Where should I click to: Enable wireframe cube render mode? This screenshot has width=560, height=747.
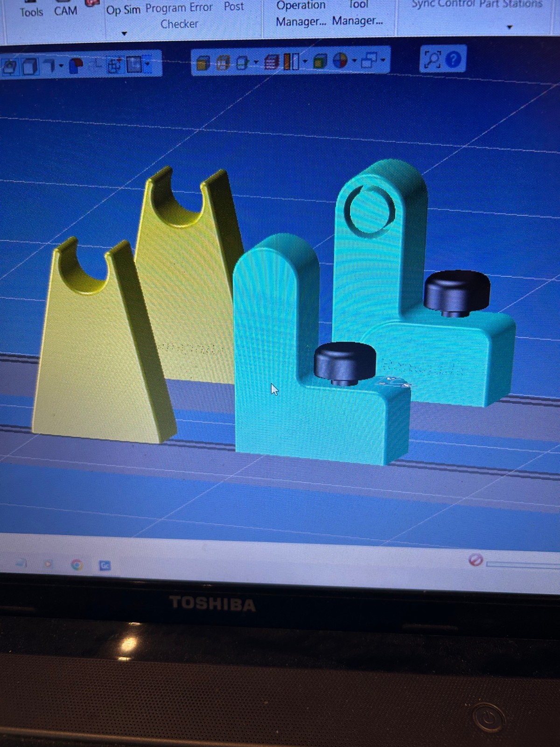pyautogui.click(x=223, y=63)
